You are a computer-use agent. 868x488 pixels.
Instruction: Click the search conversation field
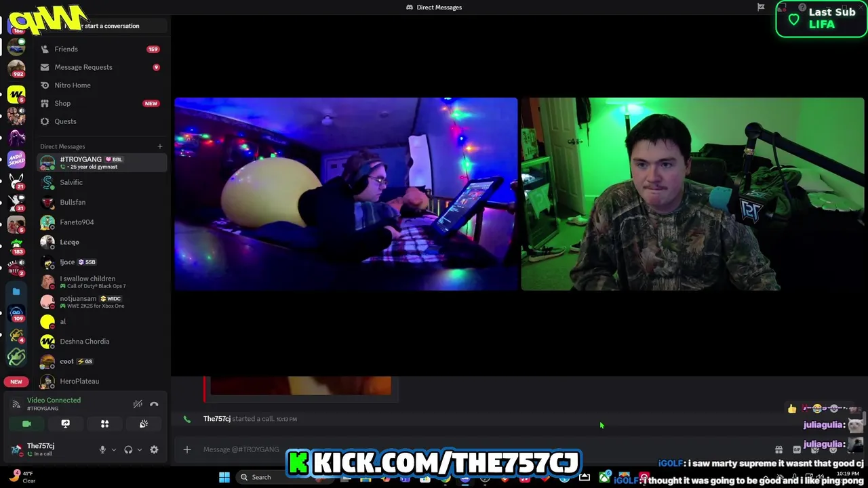click(102, 26)
